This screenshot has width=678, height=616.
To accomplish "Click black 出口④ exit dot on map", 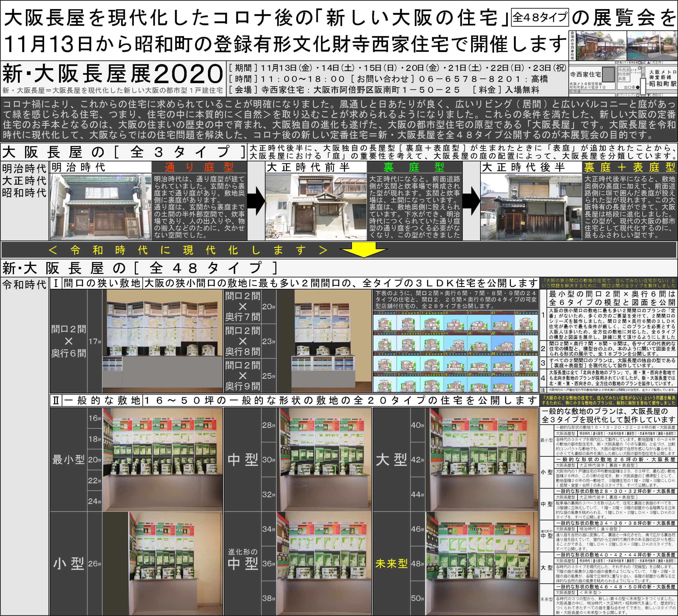I will [638, 87].
